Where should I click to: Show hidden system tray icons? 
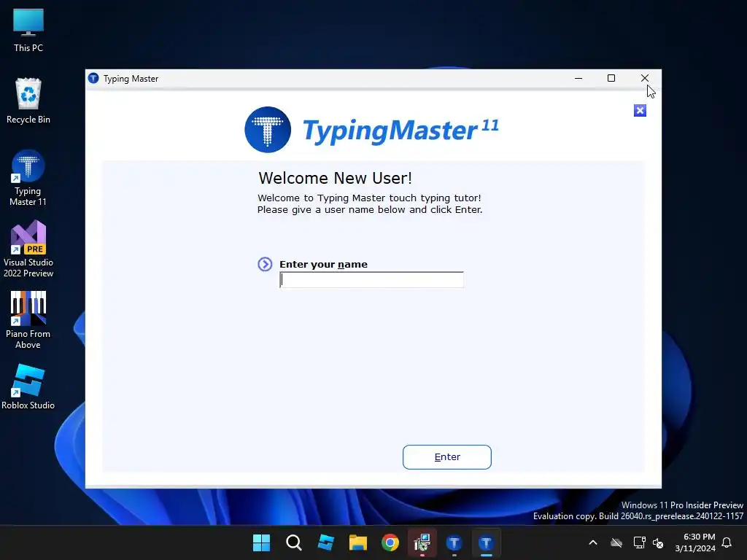[593, 542]
